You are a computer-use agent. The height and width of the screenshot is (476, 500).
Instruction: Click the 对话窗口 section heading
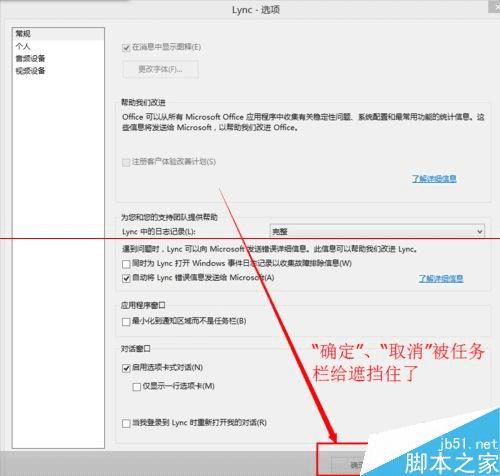tap(136, 349)
